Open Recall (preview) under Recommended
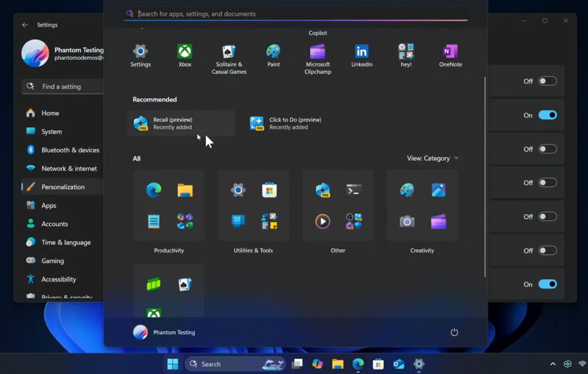 coord(181,123)
